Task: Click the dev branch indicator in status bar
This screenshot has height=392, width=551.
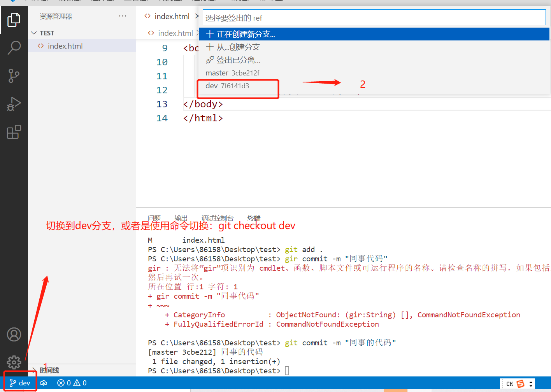Action: 20,383
